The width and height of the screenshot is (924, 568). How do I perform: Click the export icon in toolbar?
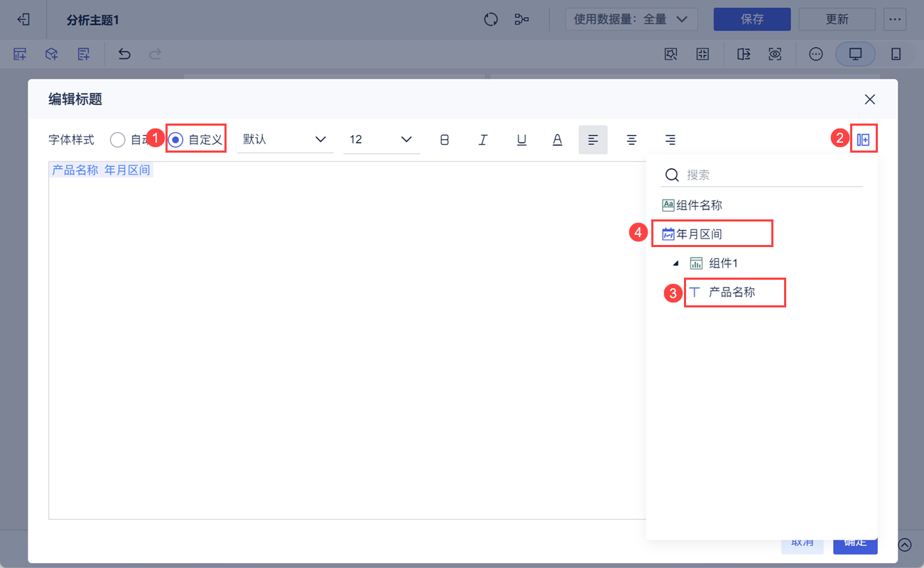[x=744, y=54]
